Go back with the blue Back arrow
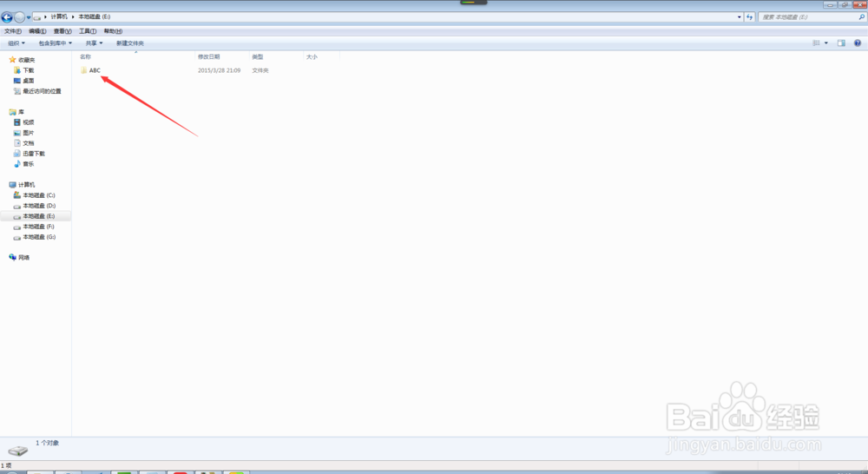868x474 pixels. pyautogui.click(x=7, y=17)
